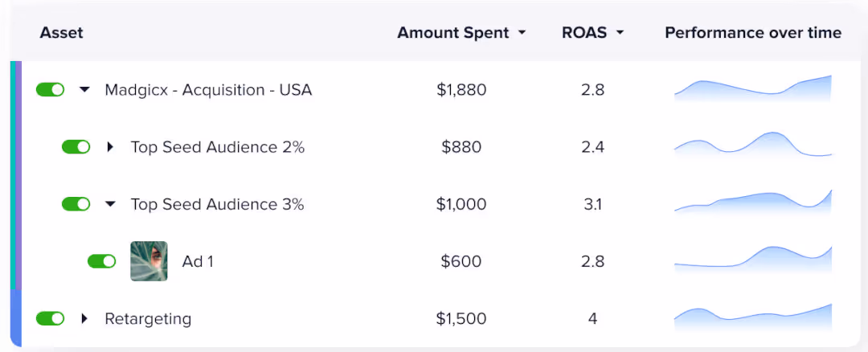Click the Top Seed Audience 2% performance chart
This screenshot has height=352, width=868.
tap(753, 145)
